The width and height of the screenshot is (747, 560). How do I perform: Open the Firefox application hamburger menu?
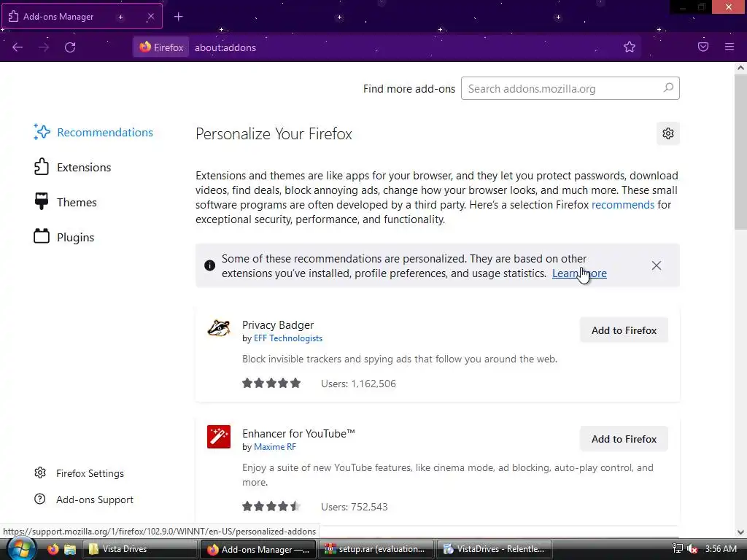(x=729, y=47)
